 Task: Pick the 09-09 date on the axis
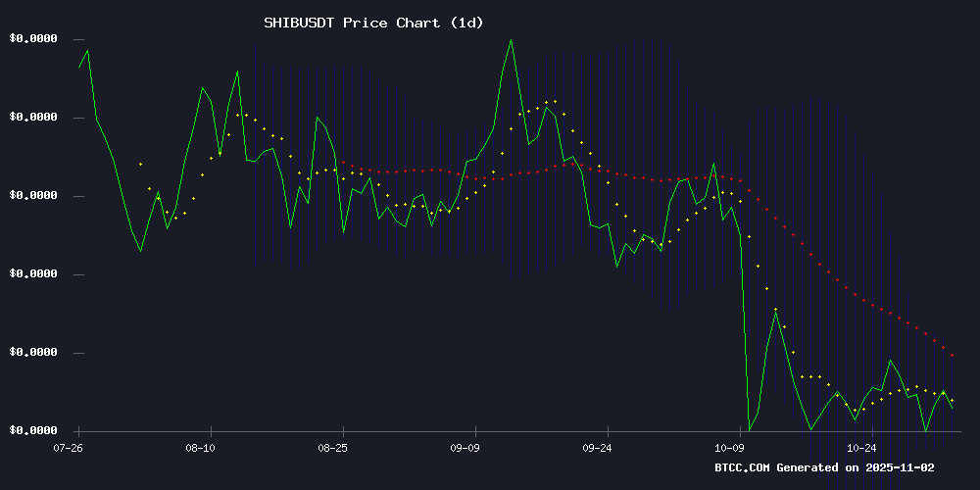[x=465, y=446]
